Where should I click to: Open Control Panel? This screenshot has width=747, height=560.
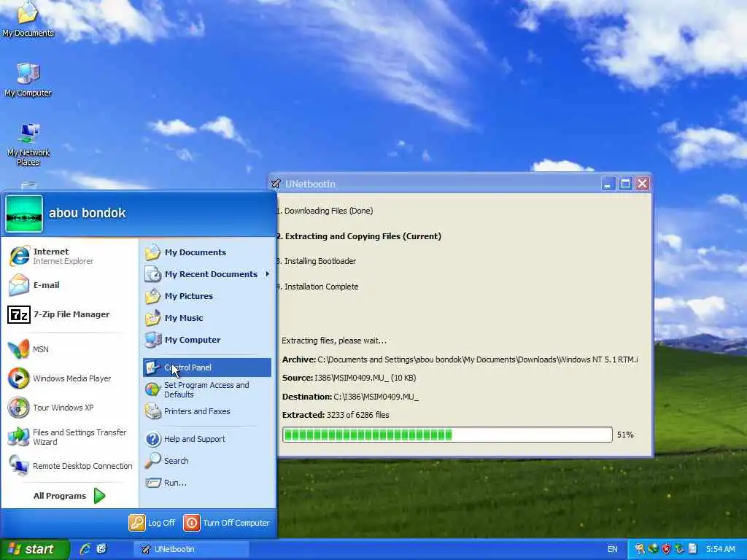[x=206, y=367]
